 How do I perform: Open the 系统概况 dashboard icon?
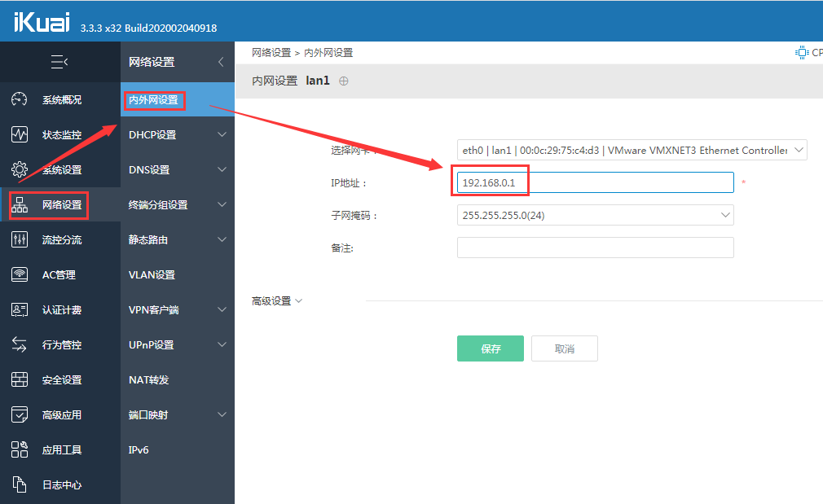18,99
